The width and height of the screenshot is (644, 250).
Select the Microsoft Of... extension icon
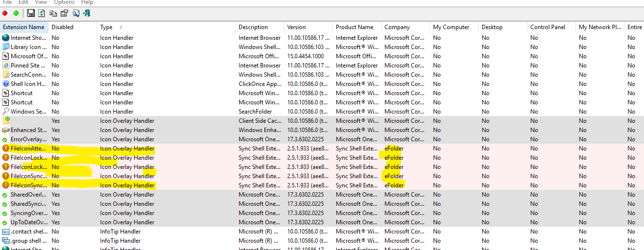tap(6, 56)
